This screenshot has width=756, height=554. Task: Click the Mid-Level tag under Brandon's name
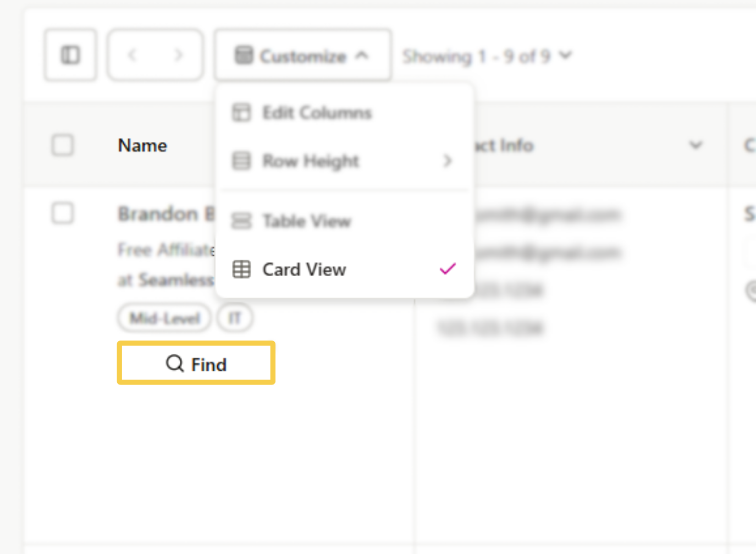pos(163,317)
